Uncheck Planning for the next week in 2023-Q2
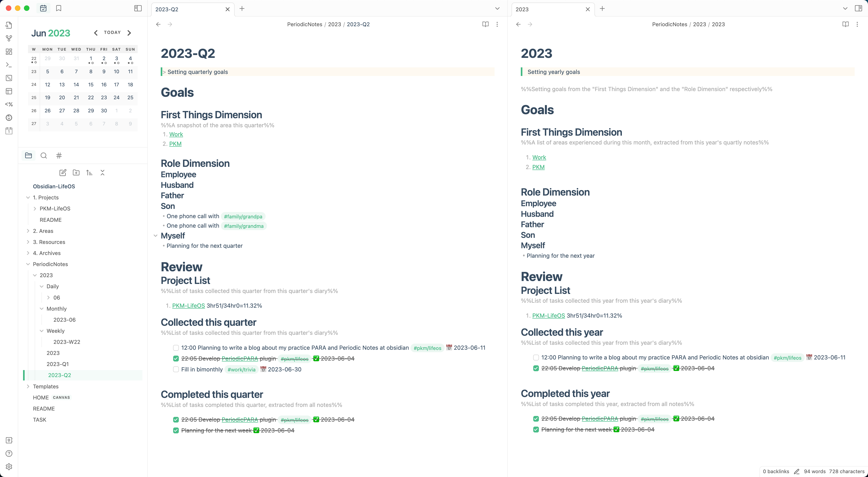The width and height of the screenshot is (868, 477). pyautogui.click(x=176, y=430)
